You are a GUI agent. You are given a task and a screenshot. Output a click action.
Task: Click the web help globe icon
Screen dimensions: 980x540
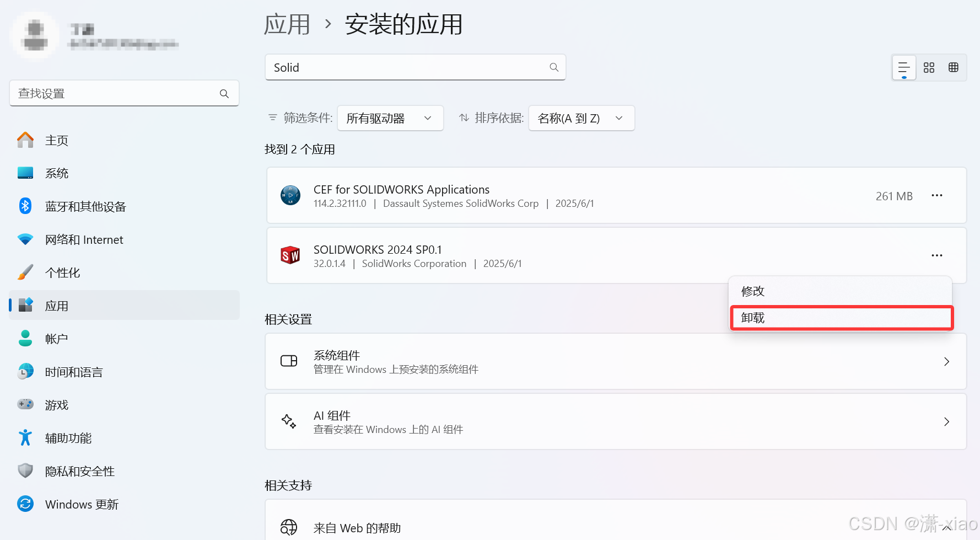click(289, 528)
